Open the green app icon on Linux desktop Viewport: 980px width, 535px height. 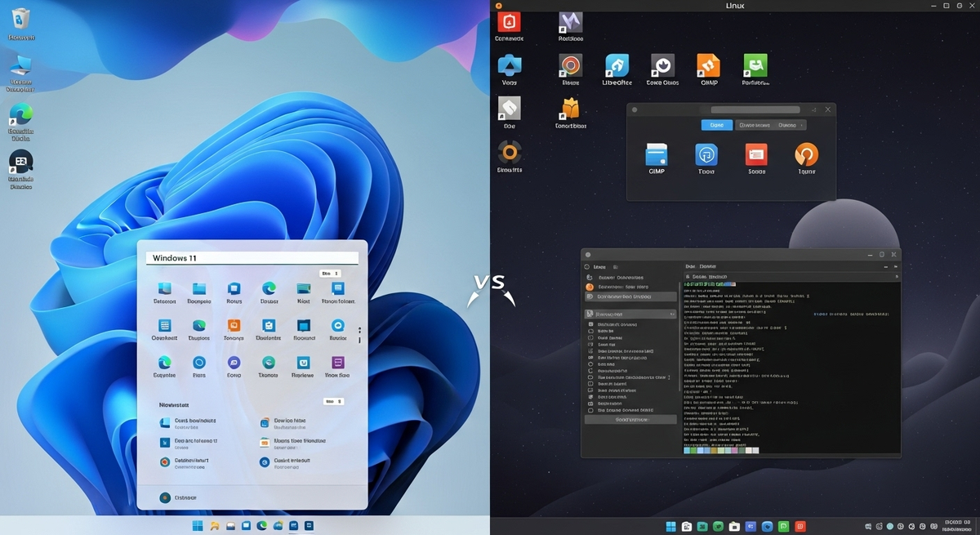tap(755, 65)
